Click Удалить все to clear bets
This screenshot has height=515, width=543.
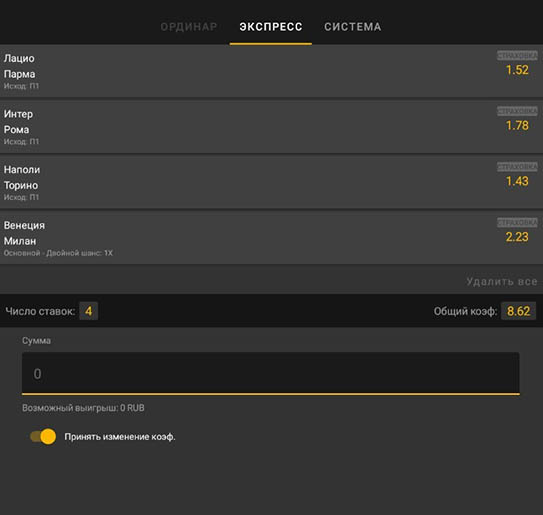click(x=502, y=282)
